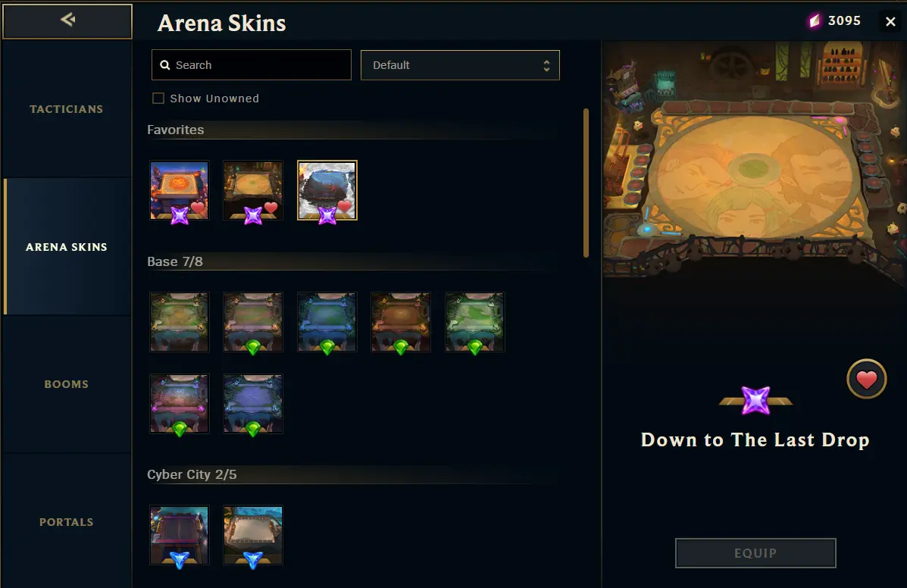Select the pumpkin arena in Favorites
The height and width of the screenshot is (588, 907).
[180, 190]
